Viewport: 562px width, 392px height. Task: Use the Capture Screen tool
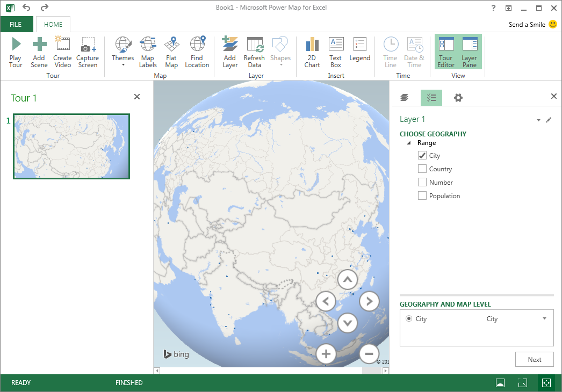[88, 52]
